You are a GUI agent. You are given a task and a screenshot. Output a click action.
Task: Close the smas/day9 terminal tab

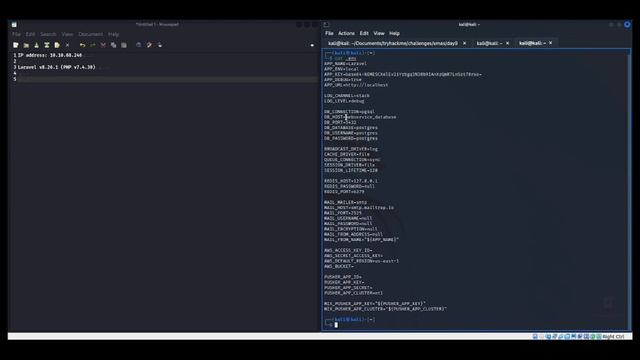coord(464,43)
